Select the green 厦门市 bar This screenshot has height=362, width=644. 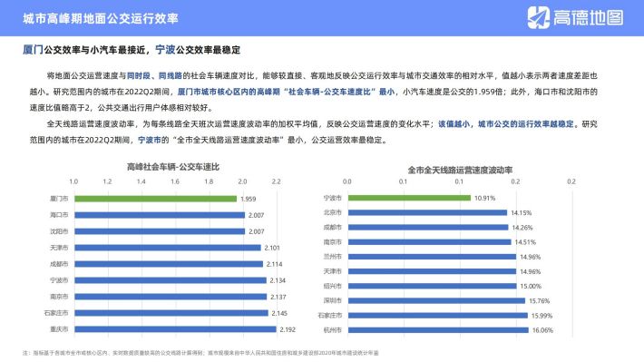coord(156,199)
